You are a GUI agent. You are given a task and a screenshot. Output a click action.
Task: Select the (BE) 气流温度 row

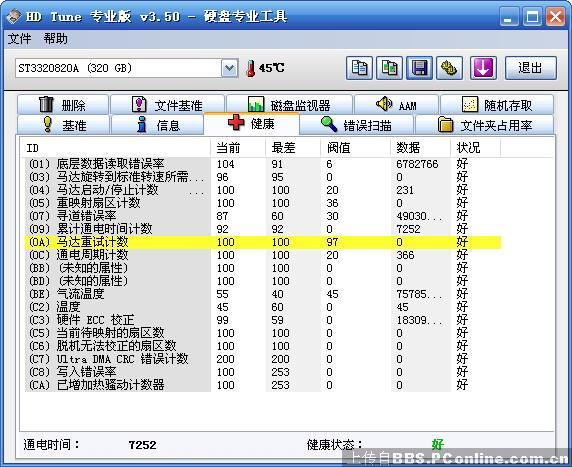[x=263, y=294]
